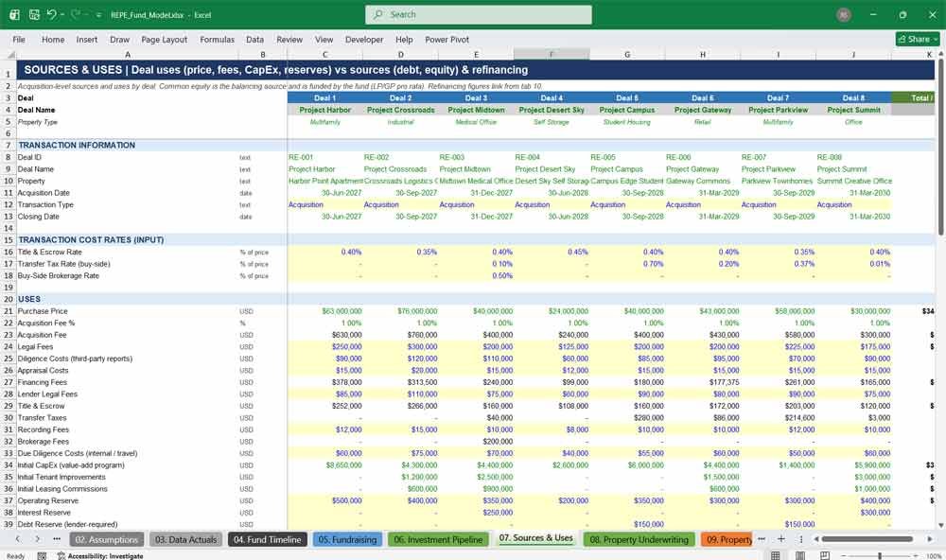
Task: Click the Save icon in Quick Access Toolbar
Action: point(34,14)
